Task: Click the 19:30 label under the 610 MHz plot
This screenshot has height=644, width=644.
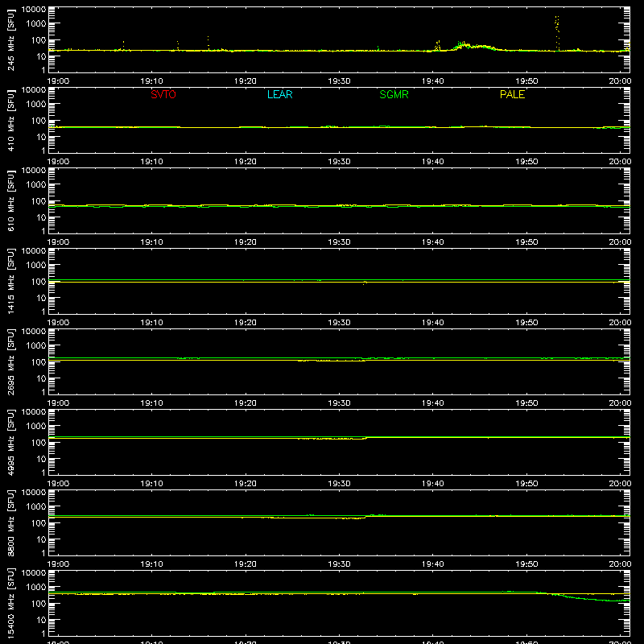Action: 339,242
